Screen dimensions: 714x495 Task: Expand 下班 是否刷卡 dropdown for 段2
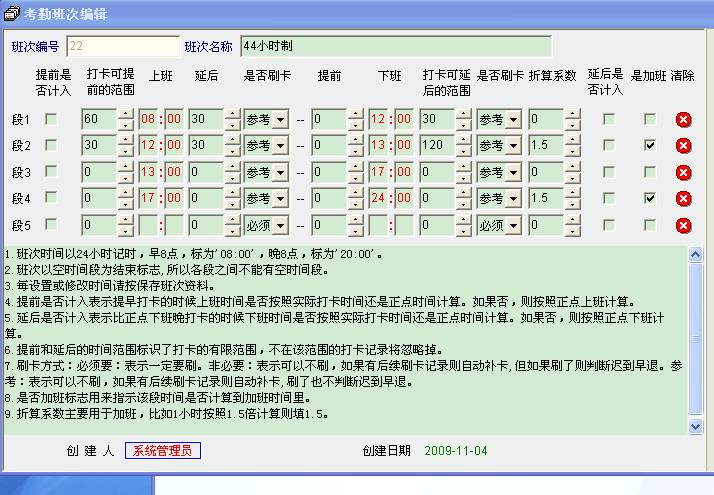coord(513,146)
